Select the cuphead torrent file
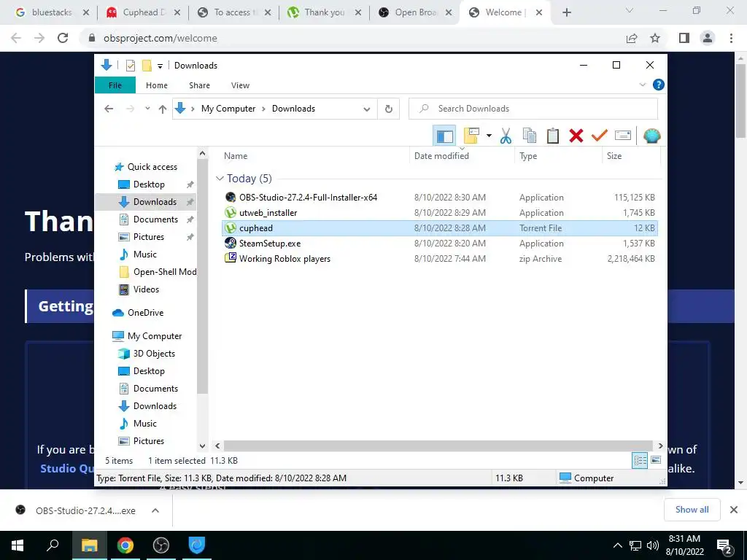Viewport: 747px width, 560px height. 439,228
